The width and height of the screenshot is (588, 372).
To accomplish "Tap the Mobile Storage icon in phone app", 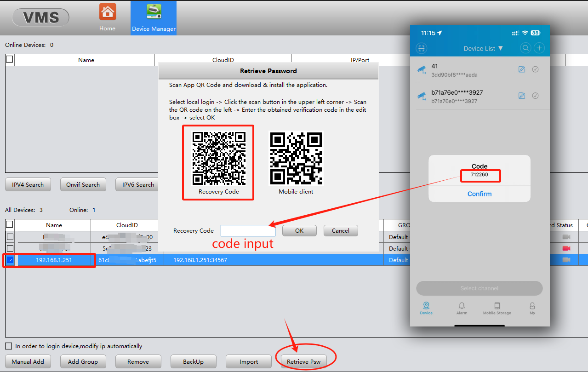I will coord(497,306).
